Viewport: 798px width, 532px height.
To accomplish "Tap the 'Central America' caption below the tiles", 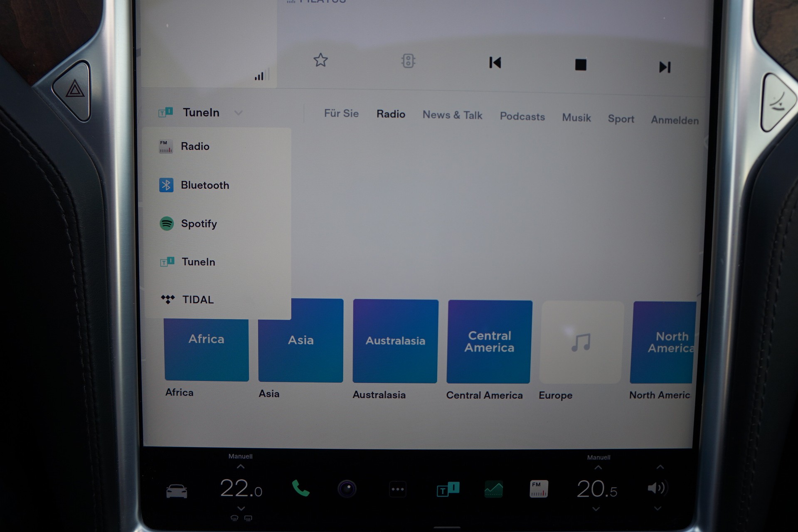I will tap(484, 395).
